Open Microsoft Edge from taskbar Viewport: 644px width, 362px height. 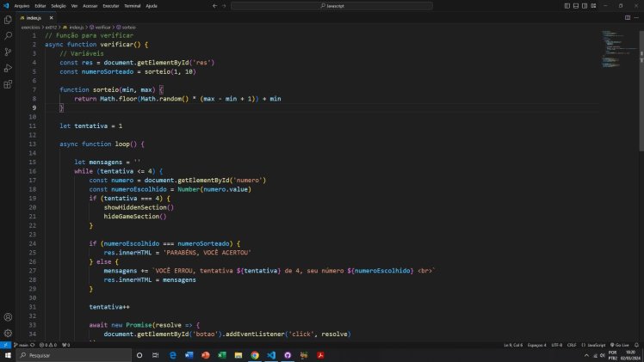[x=173, y=355]
